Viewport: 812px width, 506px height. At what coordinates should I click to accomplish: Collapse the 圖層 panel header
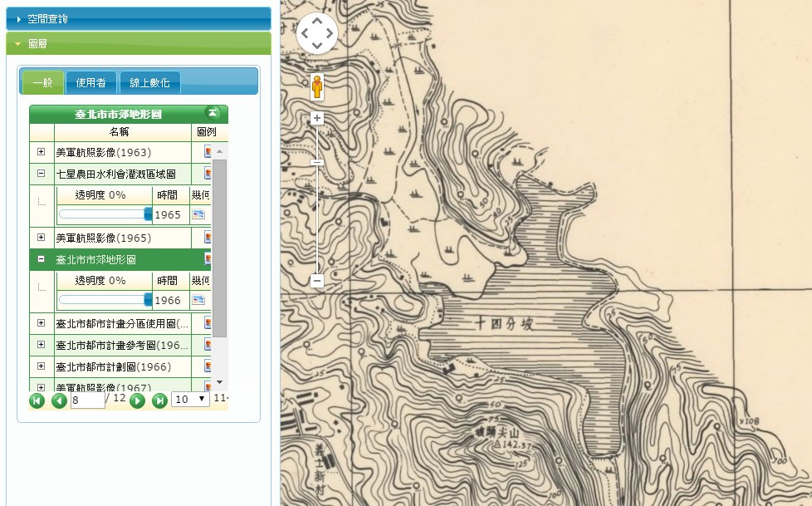[138, 43]
